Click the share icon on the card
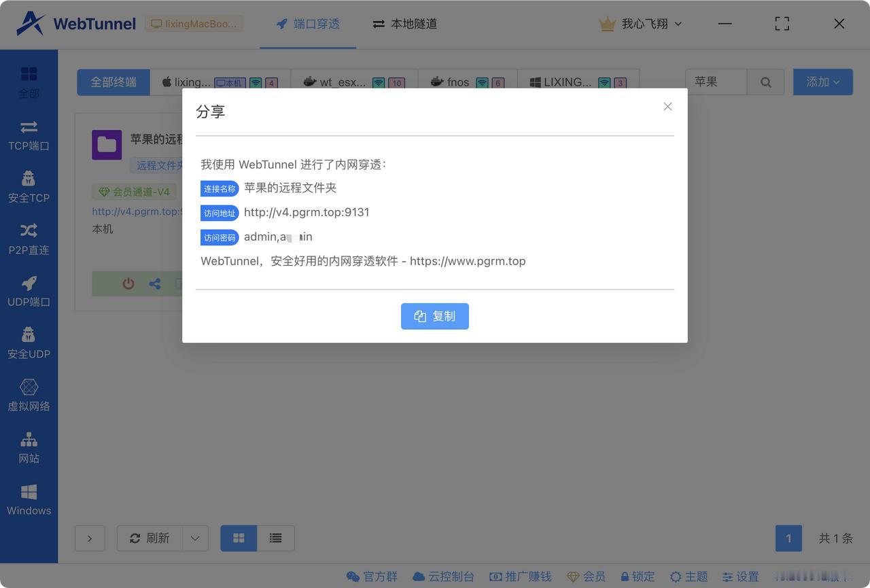The width and height of the screenshot is (870, 588). coord(155,283)
